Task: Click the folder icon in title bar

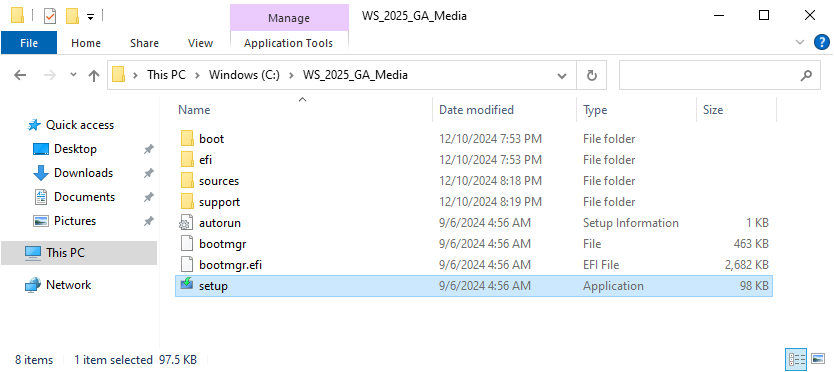Action: coord(17,16)
